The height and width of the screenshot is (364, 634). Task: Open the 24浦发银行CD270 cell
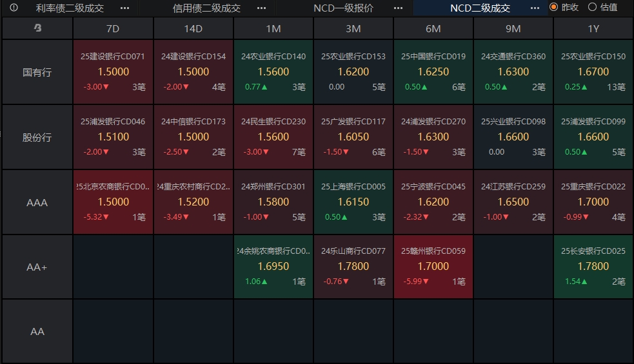433,137
